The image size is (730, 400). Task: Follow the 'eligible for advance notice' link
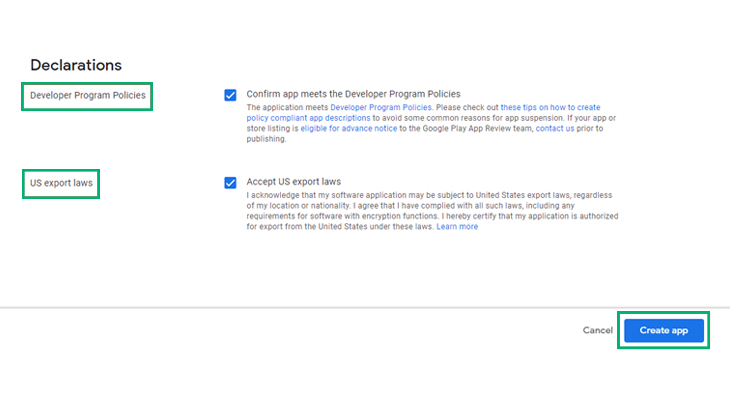(x=349, y=129)
